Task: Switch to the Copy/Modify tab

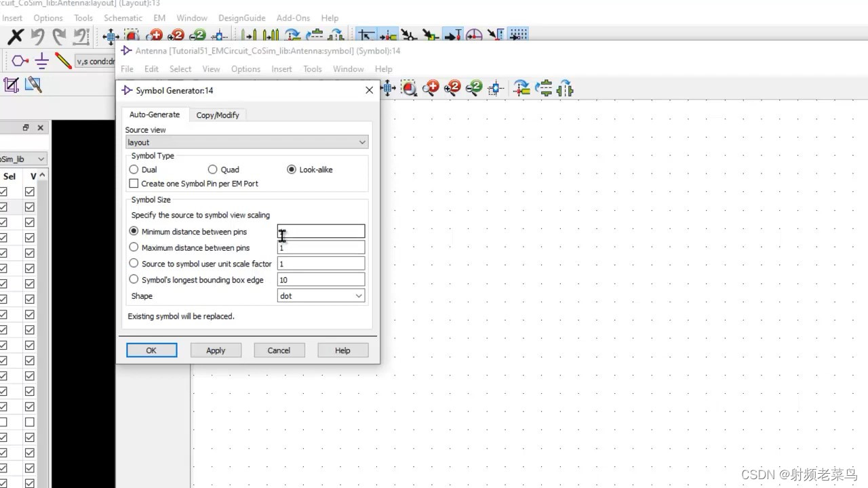Action: pos(217,115)
